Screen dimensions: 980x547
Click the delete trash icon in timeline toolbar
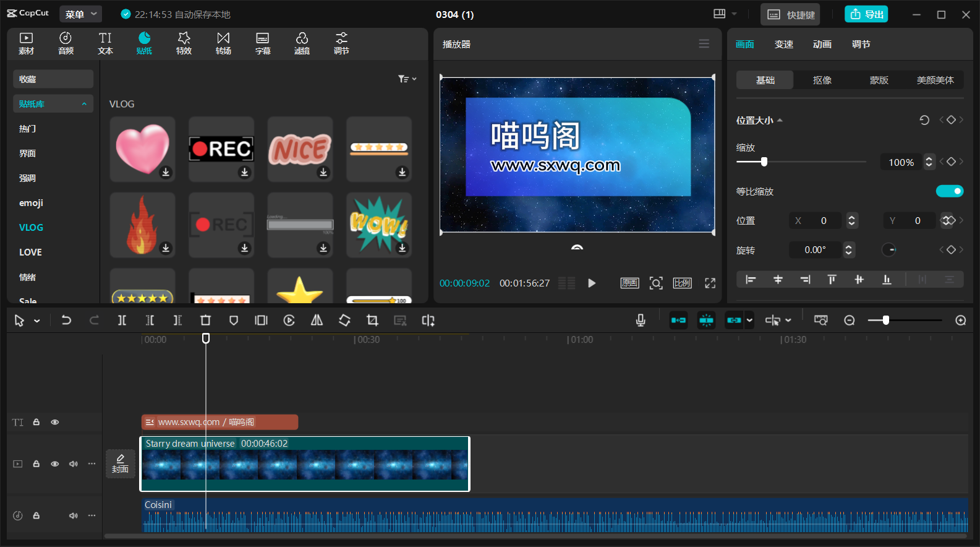tap(205, 320)
